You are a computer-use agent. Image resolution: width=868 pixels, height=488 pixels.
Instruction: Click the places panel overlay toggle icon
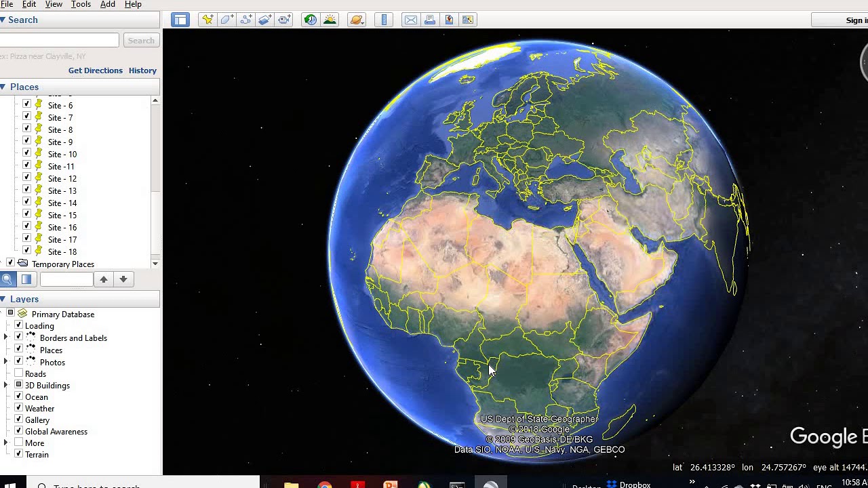[26, 279]
